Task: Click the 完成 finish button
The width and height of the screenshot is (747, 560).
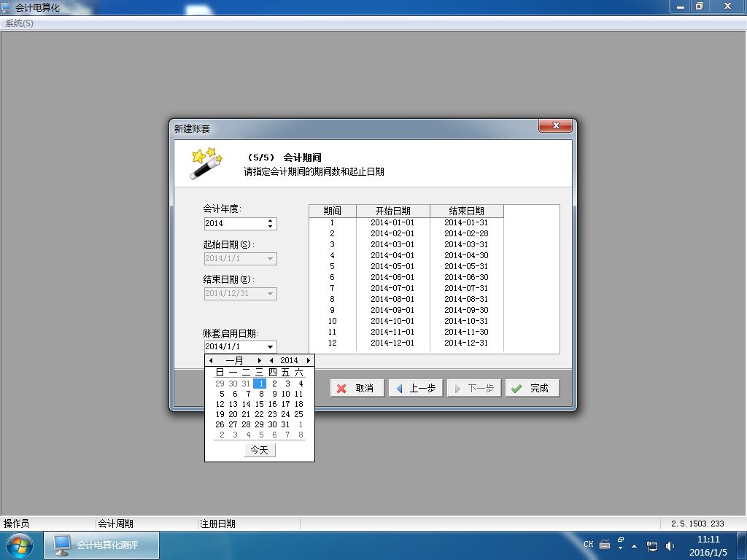Action: click(532, 388)
